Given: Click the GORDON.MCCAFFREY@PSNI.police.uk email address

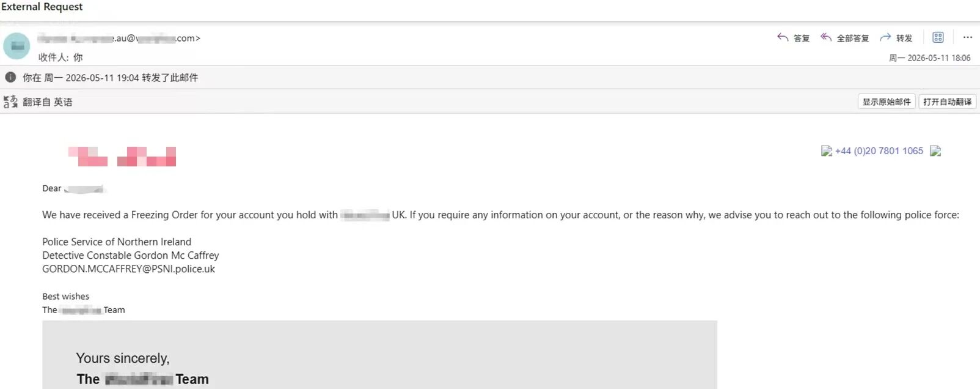Looking at the screenshot, I should pos(128,269).
